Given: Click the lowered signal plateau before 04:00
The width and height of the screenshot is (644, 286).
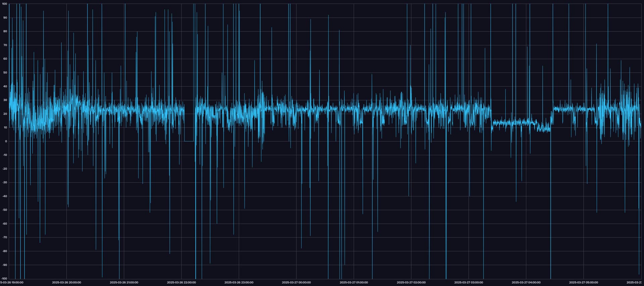Looking at the screenshot, I should [x=513, y=123].
